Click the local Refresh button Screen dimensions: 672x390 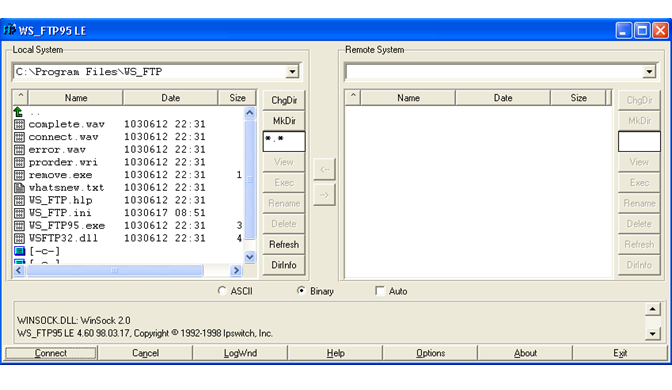(x=284, y=244)
